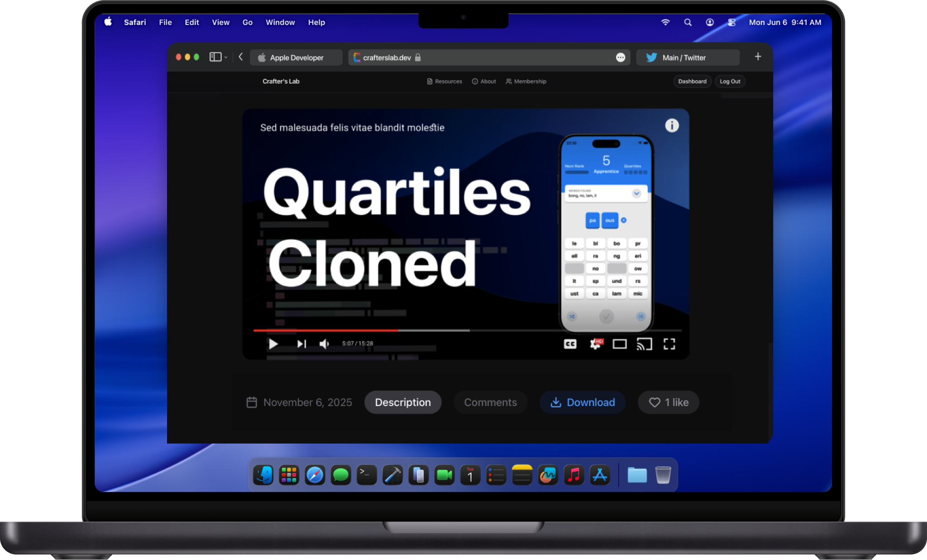Play the Quartiles Cloned video

pyautogui.click(x=273, y=344)
